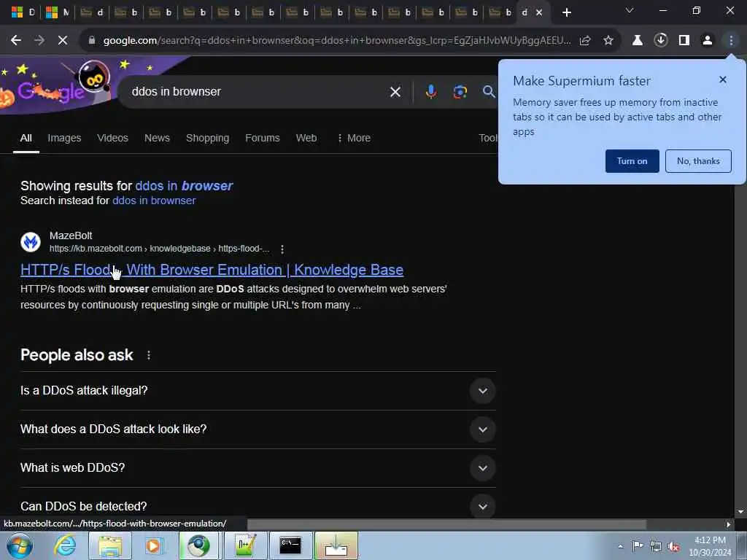Open the HTTP/s Flood With Browser Emulation result

coord(212,270)
